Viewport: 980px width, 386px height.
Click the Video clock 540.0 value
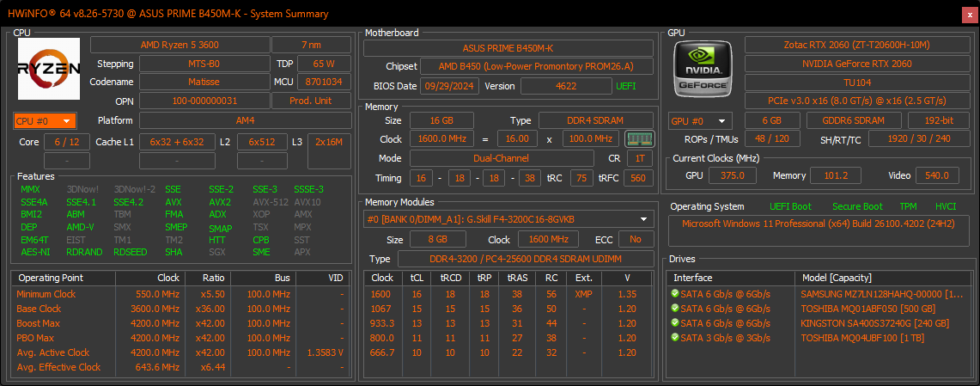coord(938,175)
